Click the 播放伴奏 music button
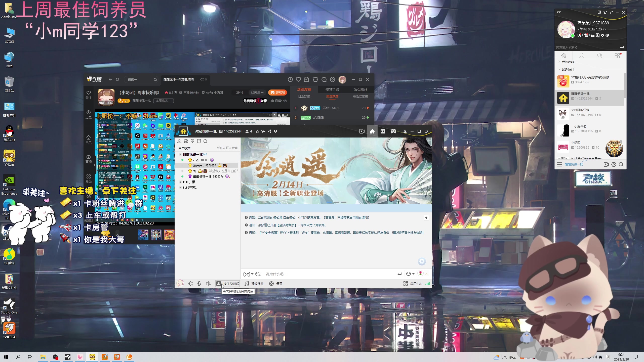Screen dimensions: 644x362 coord(254,284)
